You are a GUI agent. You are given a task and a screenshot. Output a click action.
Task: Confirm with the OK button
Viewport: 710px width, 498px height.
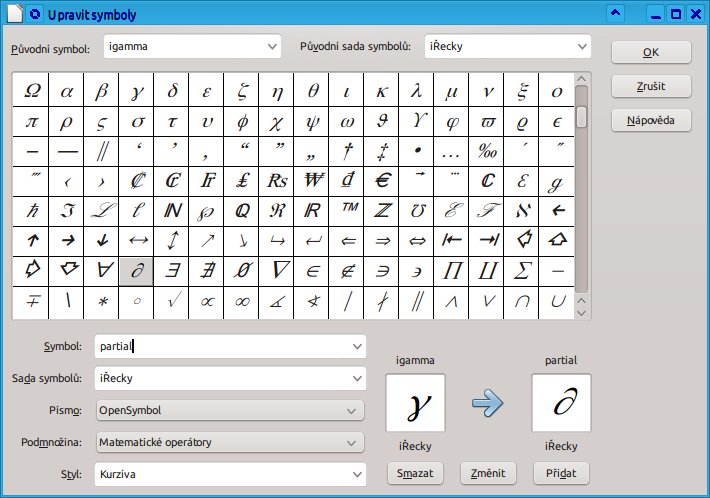[651, 53]
